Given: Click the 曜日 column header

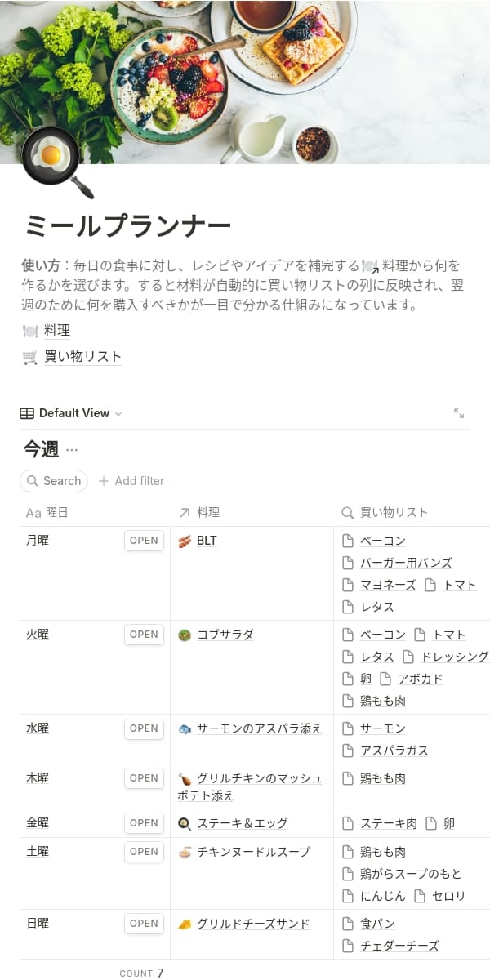Looking at the screenshot, I should coord(56,513).
